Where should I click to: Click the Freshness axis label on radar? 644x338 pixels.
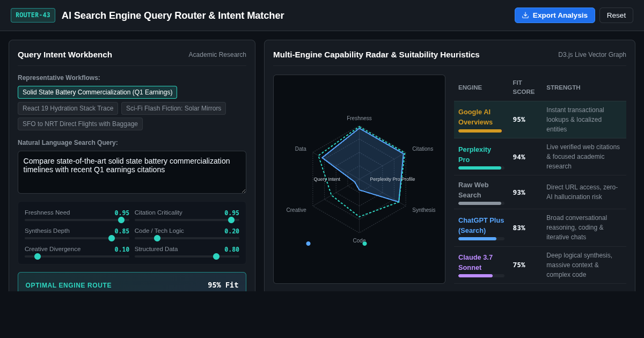[x=359, y=118]
